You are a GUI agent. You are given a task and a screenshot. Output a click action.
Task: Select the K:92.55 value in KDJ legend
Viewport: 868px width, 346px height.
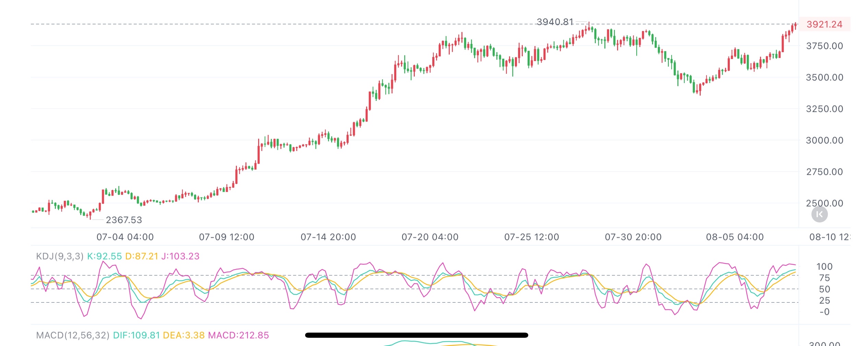tap(104, 256)
